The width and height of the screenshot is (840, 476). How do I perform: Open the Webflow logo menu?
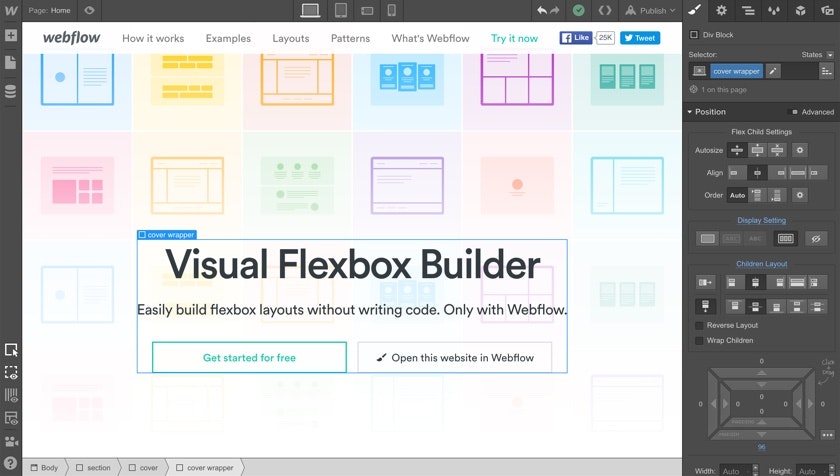pos(11,10)
